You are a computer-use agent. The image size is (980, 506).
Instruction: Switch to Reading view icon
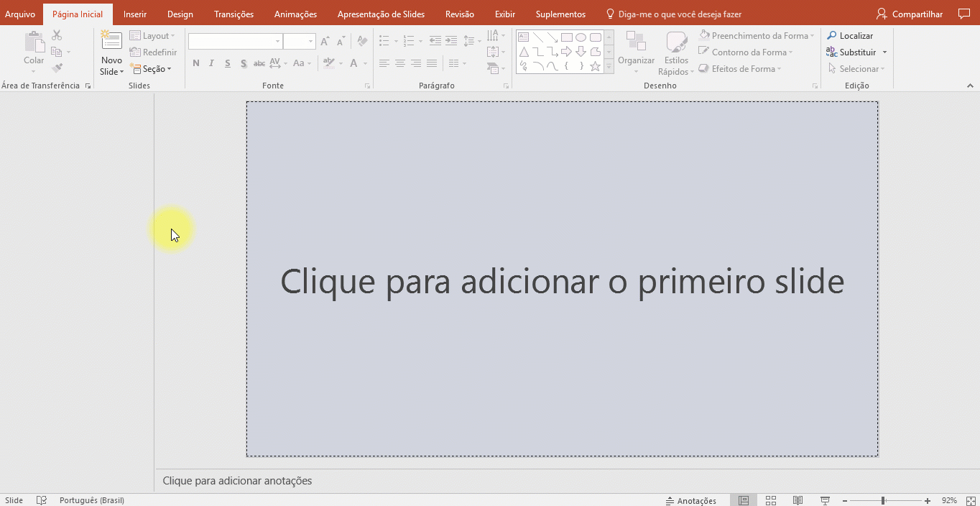coord(798,500)
